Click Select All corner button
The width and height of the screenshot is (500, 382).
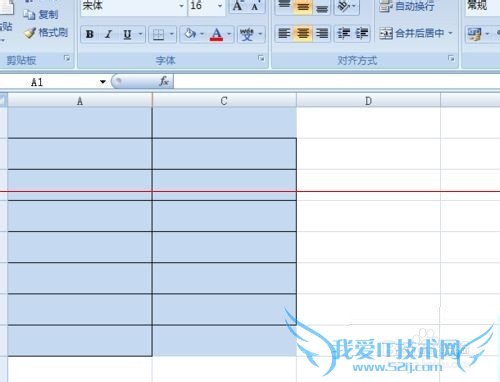[3, 101]
